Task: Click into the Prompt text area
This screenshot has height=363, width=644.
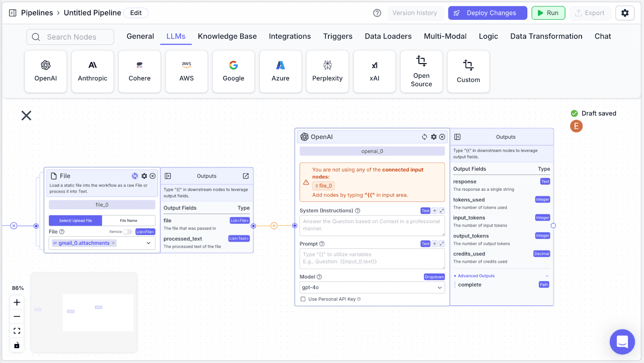Action: click(x=372, y=258)
